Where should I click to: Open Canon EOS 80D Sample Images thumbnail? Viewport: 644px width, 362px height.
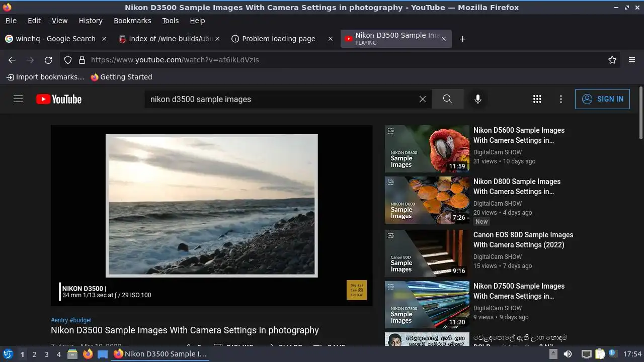click(427, 253)
